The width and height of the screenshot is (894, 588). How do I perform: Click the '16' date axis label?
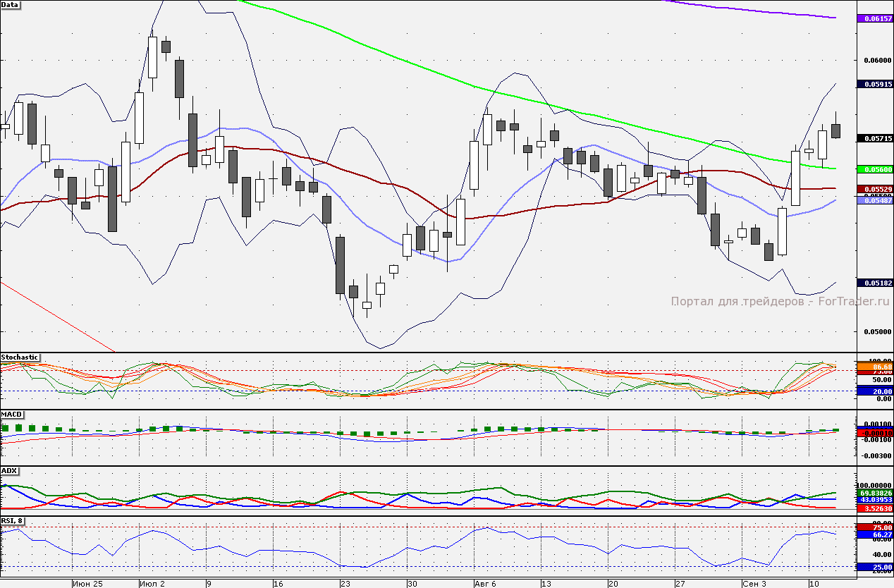pos(278,584)
